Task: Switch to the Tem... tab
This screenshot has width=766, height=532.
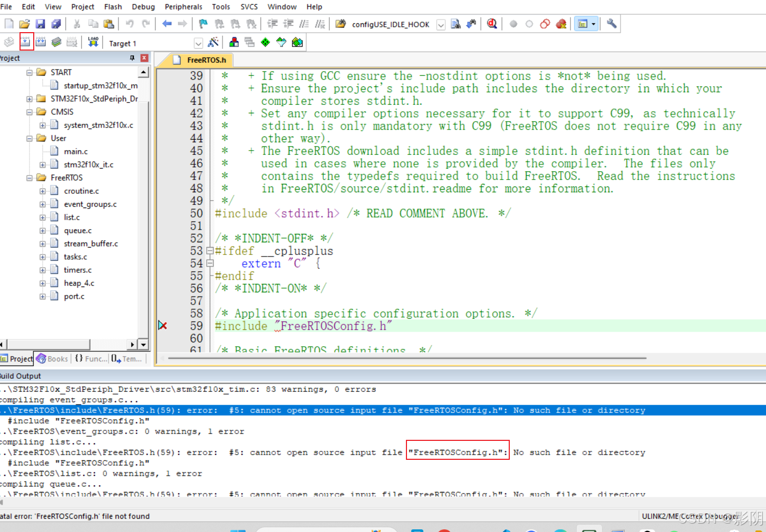Action: [x=127, y=359]
